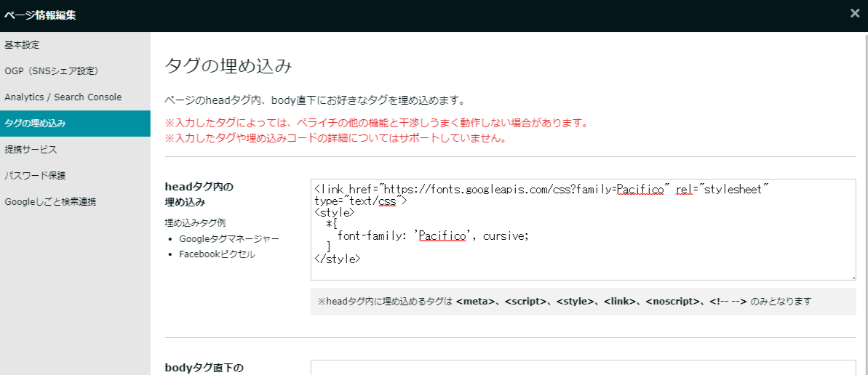
Task: Open the 提携サービス section
Action: [75, 149]
